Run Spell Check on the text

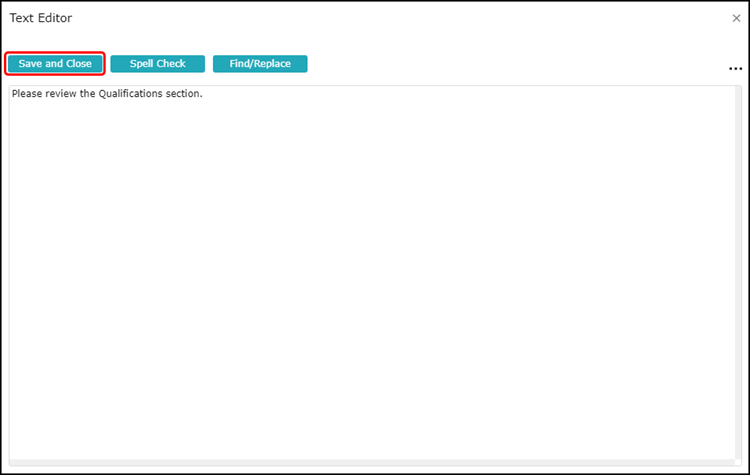coord(157,64)
